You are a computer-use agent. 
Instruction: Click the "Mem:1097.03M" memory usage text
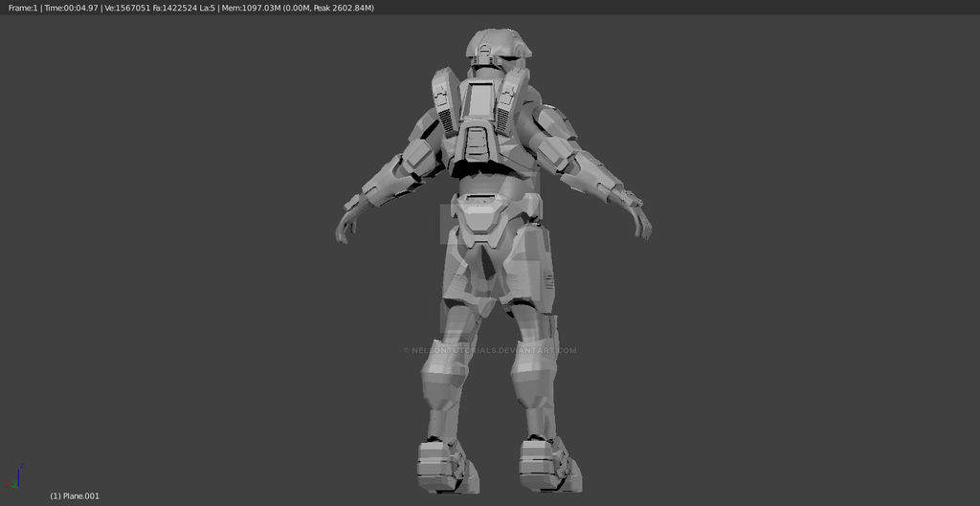pyautogui.click(x=251, y=8)
